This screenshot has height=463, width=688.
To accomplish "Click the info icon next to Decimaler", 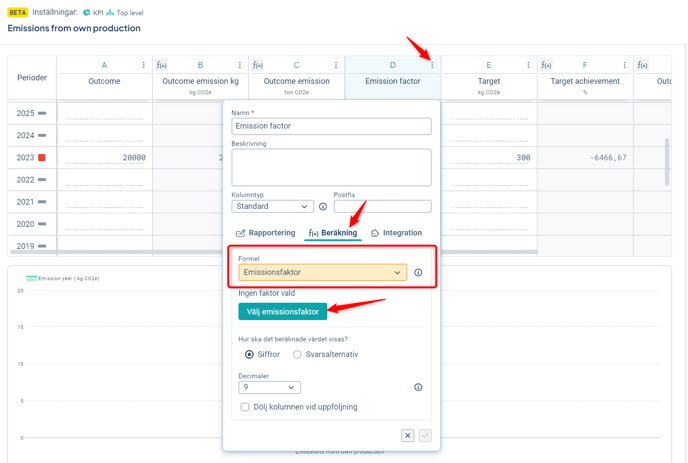I will (418, 387).
